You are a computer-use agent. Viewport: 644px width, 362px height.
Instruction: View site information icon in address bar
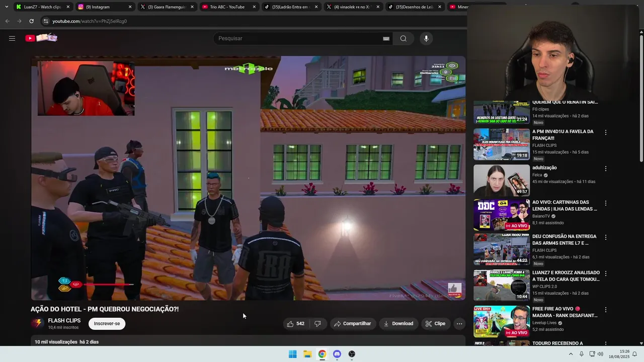[46, 21]
